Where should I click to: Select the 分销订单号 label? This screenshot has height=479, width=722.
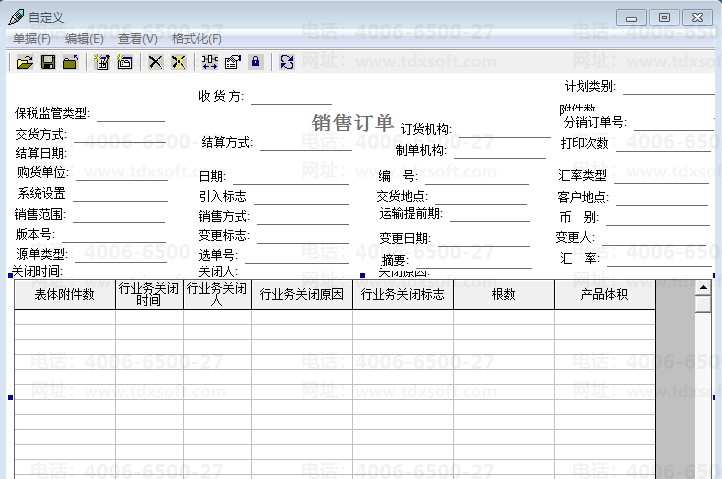[595, 123]
